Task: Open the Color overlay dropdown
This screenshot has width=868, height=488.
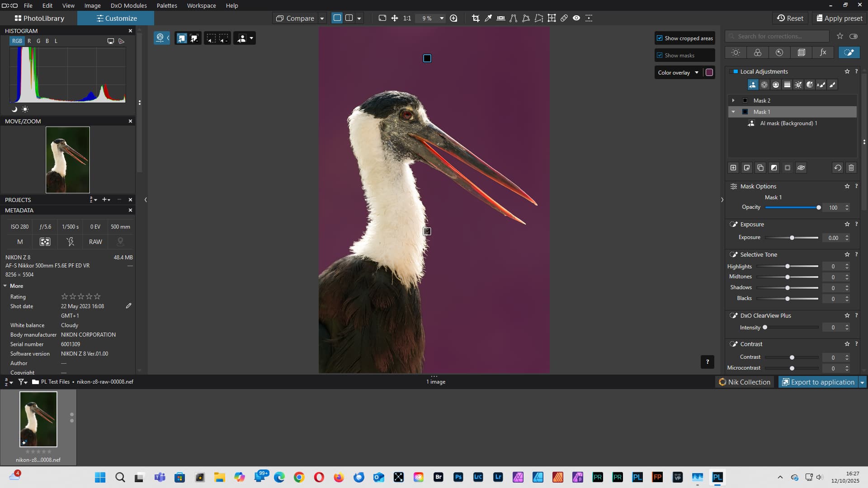Action: pyautogui.click(x=678, y=72)
